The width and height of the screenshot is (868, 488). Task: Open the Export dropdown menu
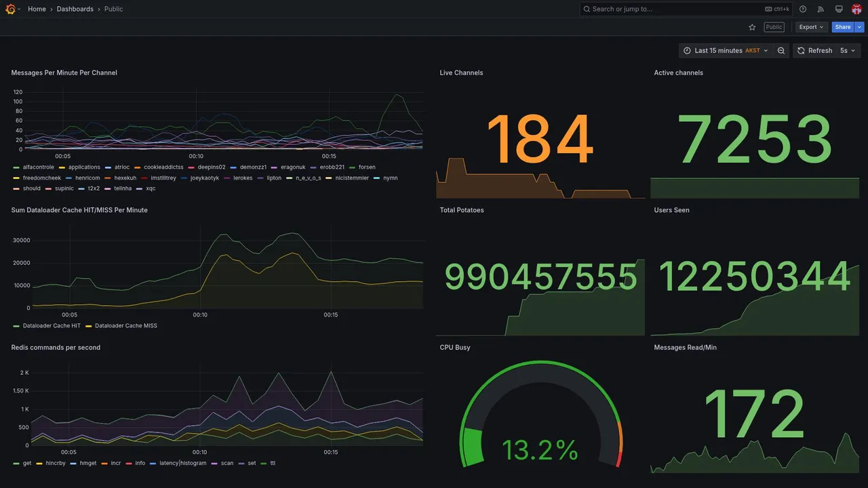pyautogui.click(x=811, y=27)
